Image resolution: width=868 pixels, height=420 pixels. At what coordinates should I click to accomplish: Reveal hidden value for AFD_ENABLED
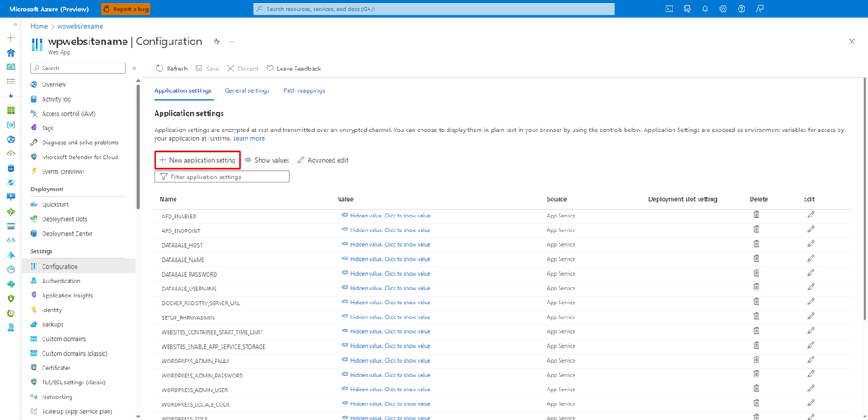pos(386,216)
